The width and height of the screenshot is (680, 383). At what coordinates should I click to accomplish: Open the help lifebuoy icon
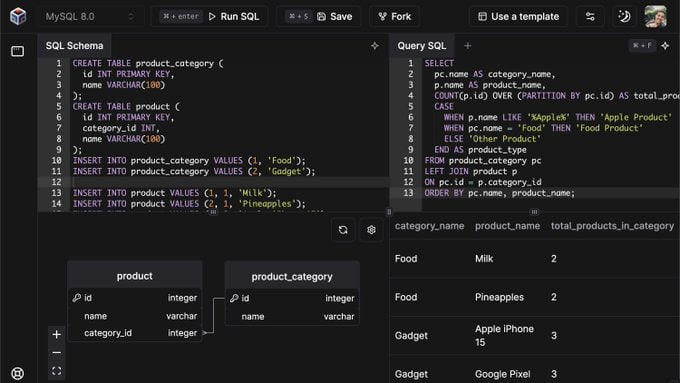pos(17,373)
